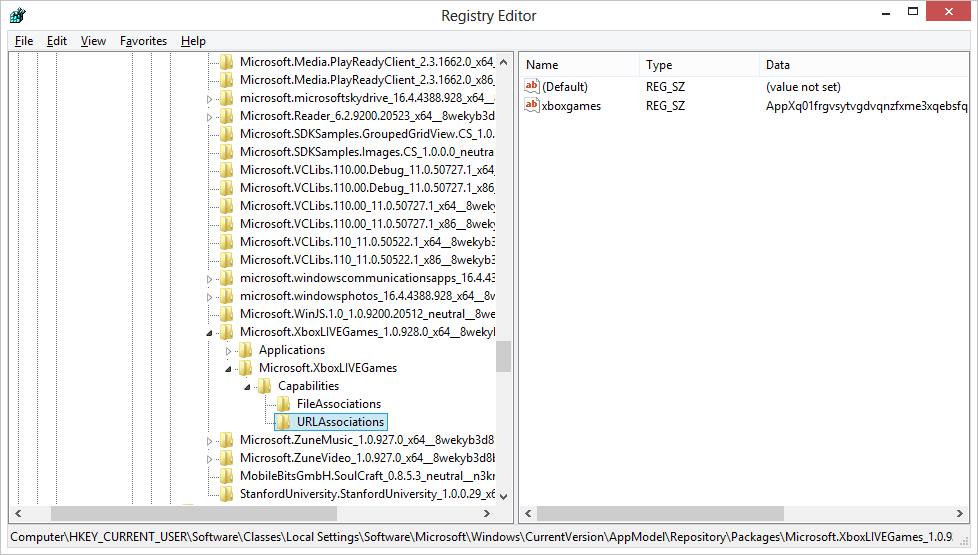Open the File menu
978x555 pixels.
(x=24, y=41)
